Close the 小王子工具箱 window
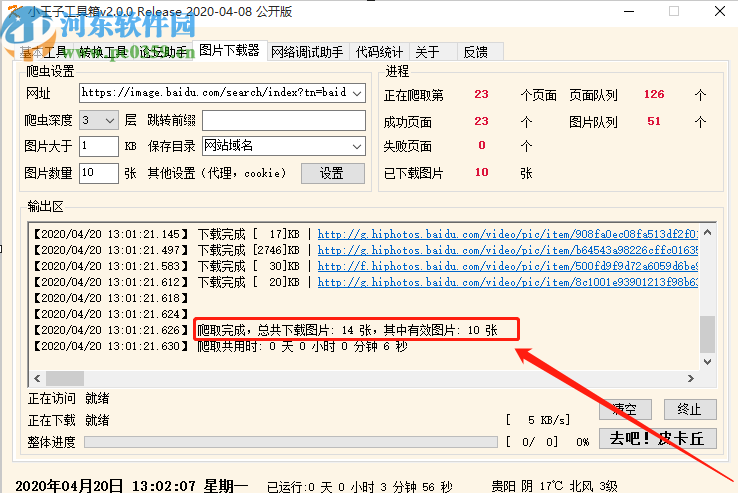 pos(720,11)
